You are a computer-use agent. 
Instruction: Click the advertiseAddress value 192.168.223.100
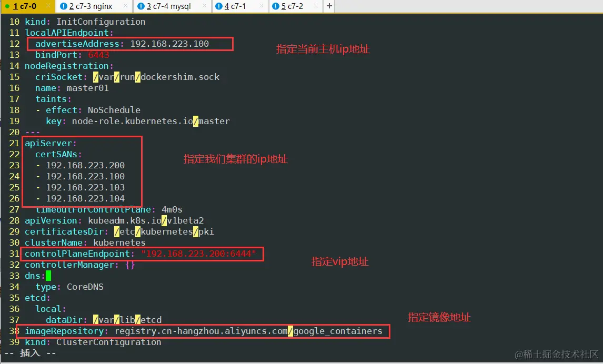coord(169,44)
